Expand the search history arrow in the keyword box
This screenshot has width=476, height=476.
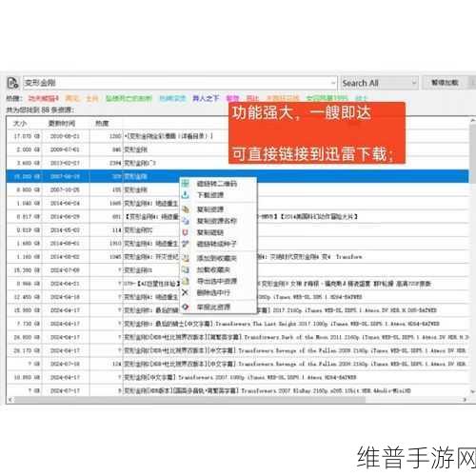(x=333, y=83)
